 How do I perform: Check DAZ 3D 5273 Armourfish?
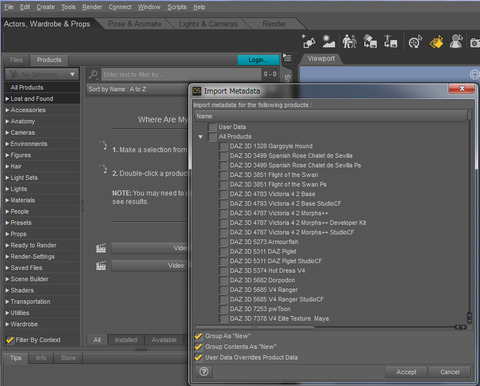[224, 242]
